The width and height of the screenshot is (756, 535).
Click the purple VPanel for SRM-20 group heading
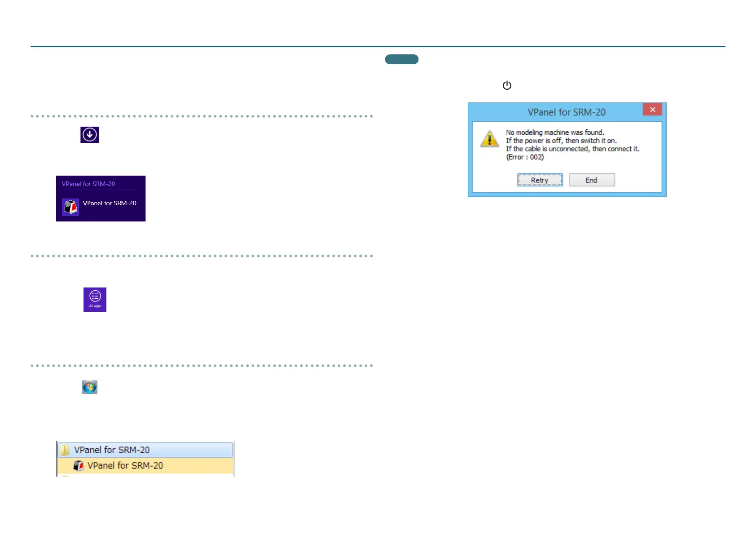[88, 184]
